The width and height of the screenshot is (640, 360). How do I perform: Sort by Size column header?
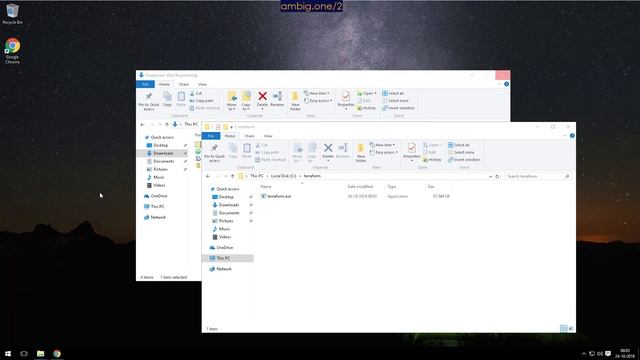pyautogui.click(x=439, y=187)
